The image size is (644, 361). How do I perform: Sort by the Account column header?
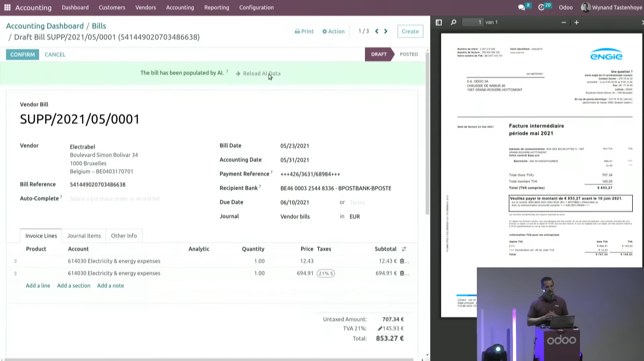click(78, 249)
